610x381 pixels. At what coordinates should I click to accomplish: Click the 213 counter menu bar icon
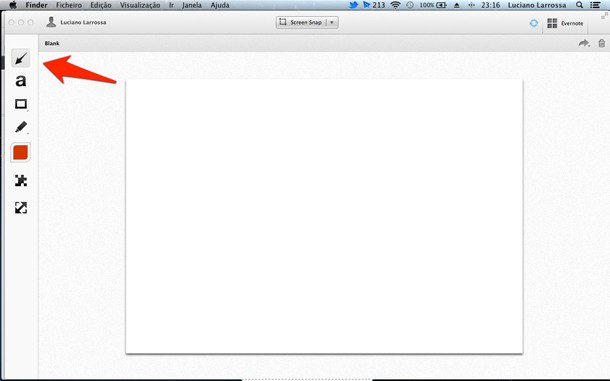coord(373,5)
